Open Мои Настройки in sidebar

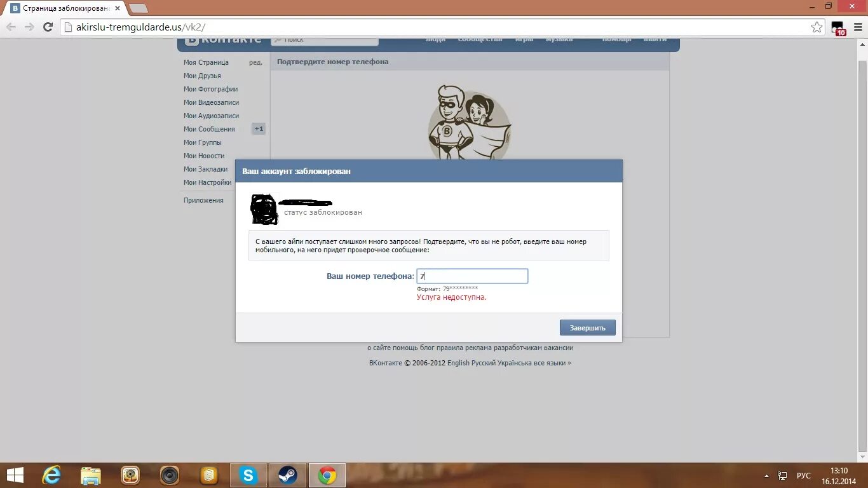coord(207,182)
